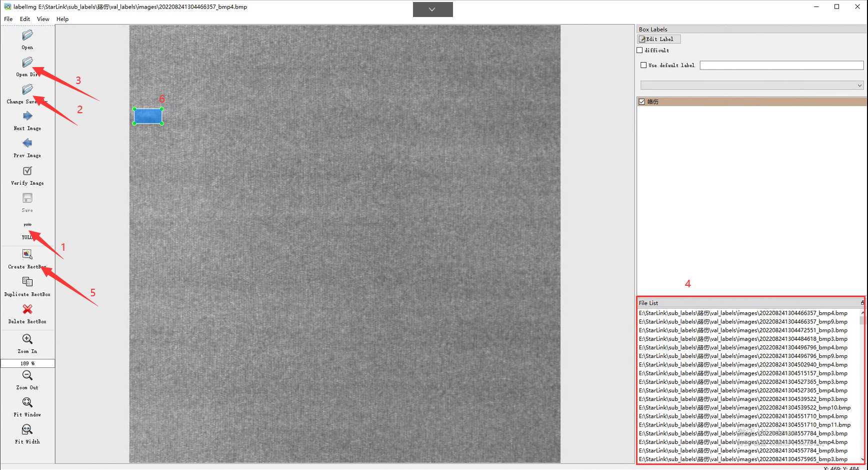
Task: Select file 20220824130447​2551_bmp3.bmp in File List
Action: (743, 330)
